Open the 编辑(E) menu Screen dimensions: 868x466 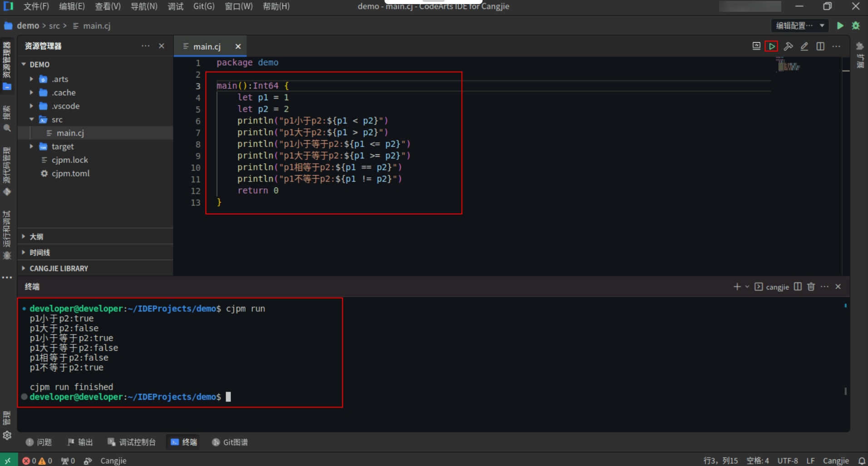click(72, 6)
